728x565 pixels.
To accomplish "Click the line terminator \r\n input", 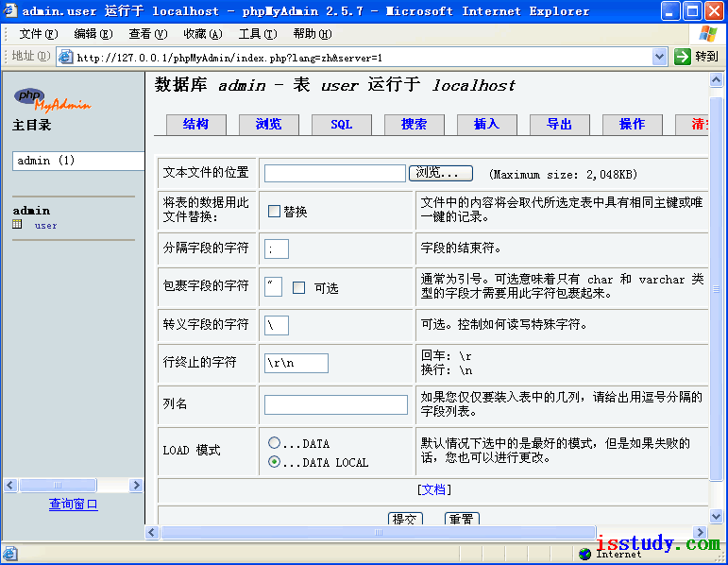I will (x=296, y=363).
